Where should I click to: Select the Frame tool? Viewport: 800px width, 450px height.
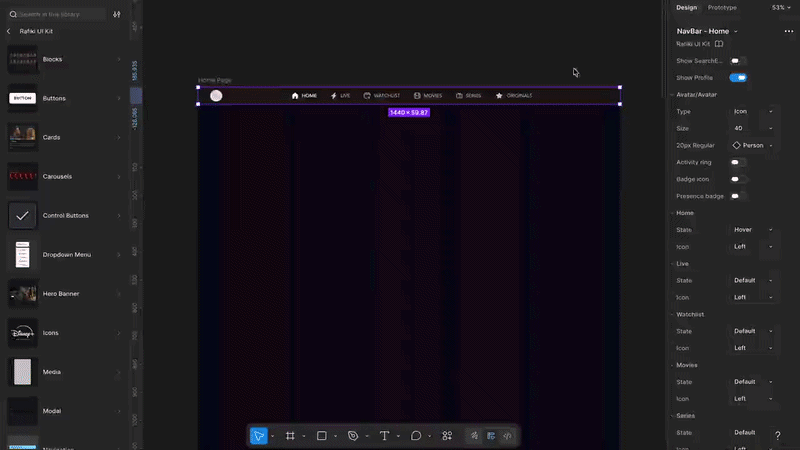coord(290,436)
